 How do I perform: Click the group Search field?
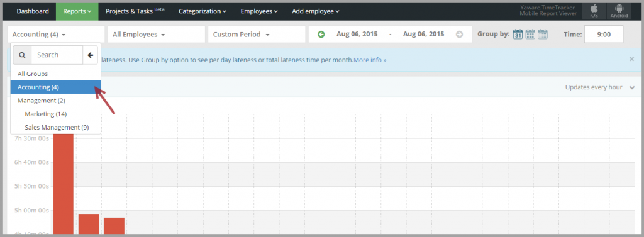[x=57, y=55]
